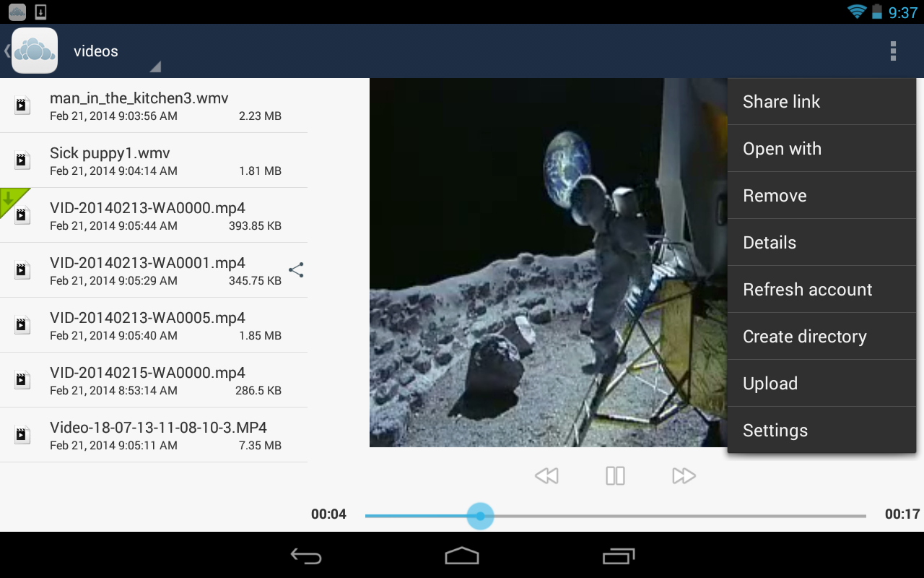
Task: Tap the Back navigation button
Action: coord(305,556)
